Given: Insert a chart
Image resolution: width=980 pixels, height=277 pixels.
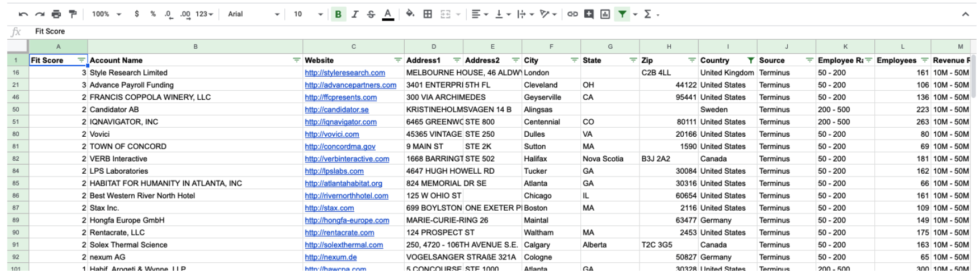Looking at the screenshot, I should point(605,14).
